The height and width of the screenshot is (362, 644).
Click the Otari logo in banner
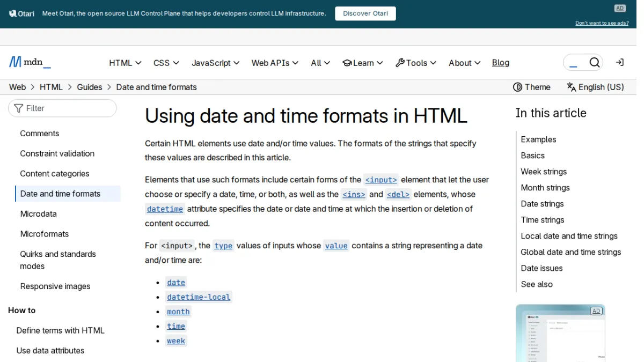click(x=21, y=13)
